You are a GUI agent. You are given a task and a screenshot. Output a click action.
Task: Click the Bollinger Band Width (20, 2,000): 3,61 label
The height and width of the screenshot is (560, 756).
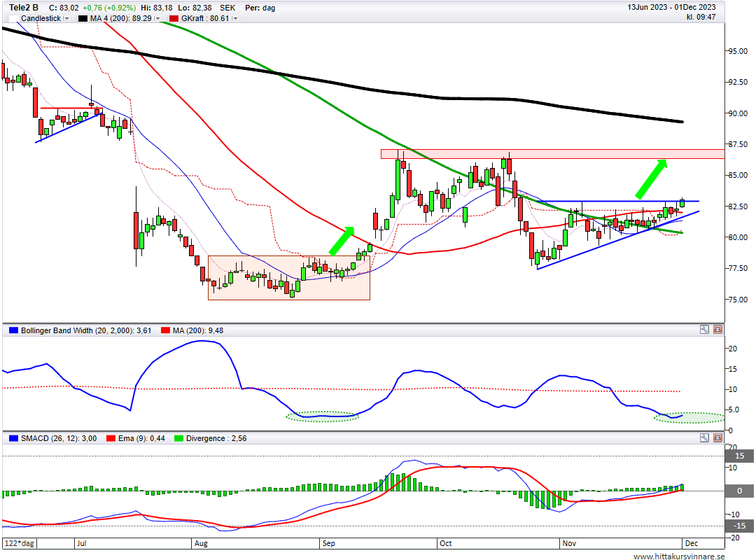[x=86, y=330]
